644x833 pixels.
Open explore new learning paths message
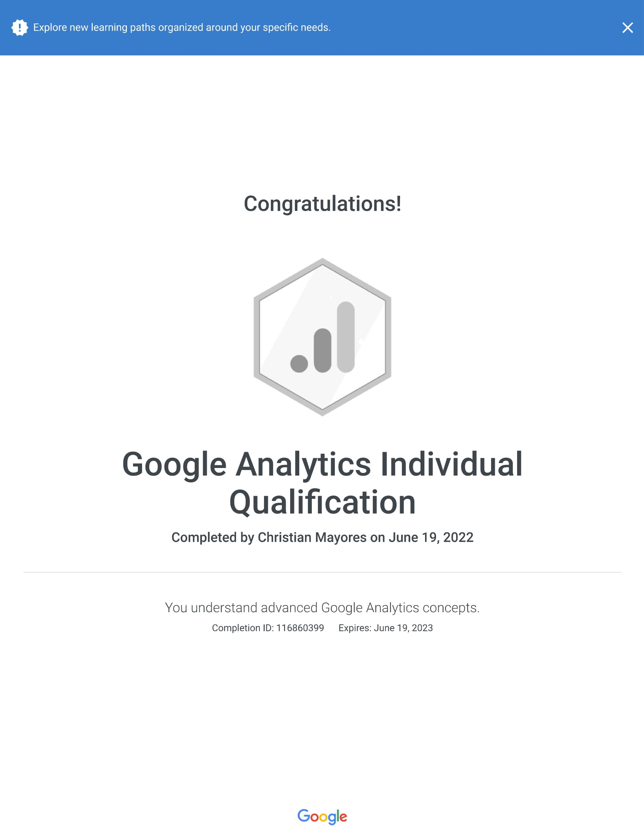182,27
